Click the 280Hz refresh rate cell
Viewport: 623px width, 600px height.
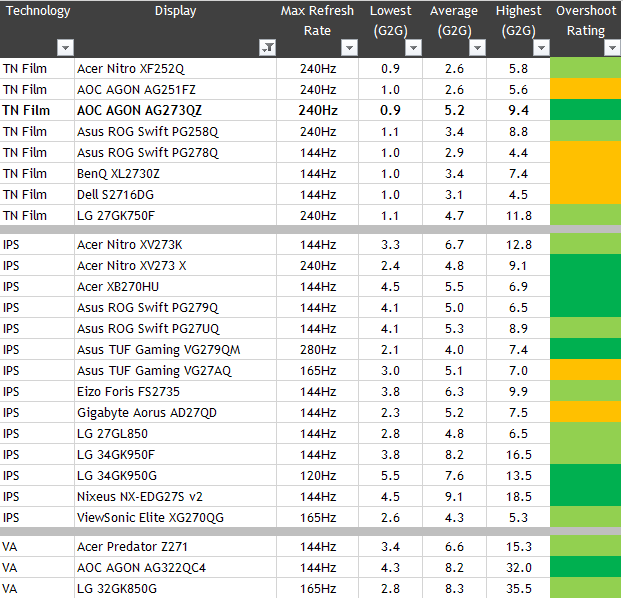317,349
